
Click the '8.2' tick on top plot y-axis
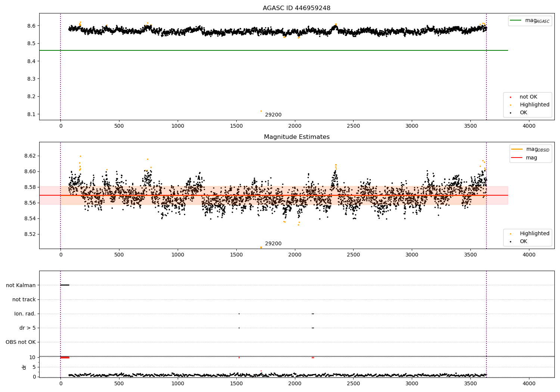pos(31,97)
